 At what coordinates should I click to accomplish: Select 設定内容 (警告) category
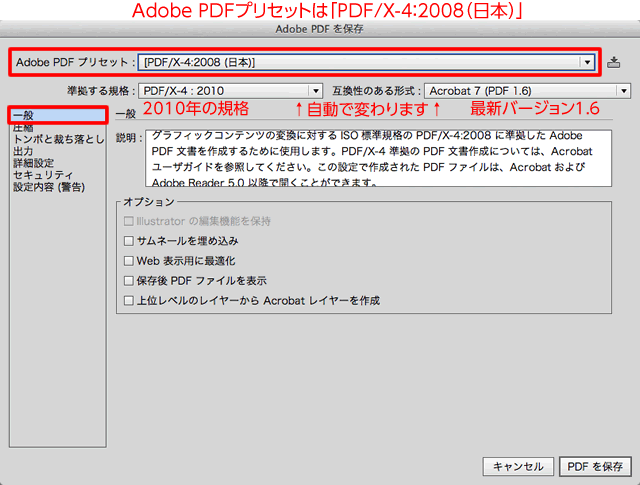[49, 187]
